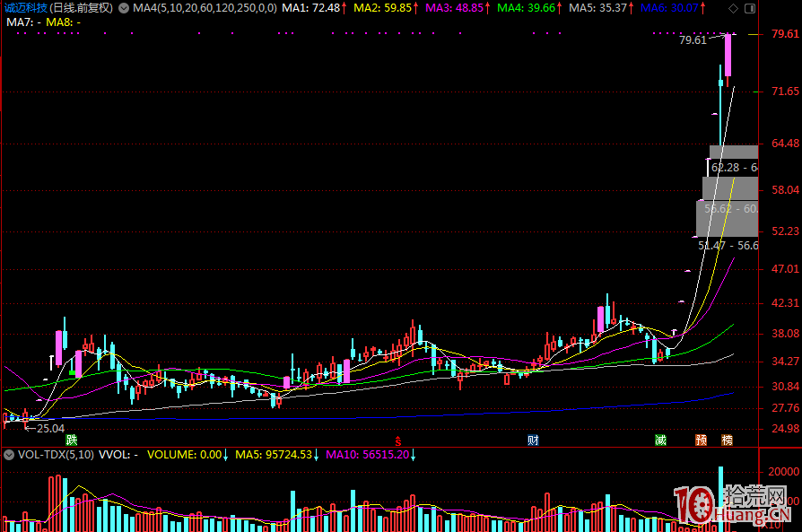Viewport: 802px width, 532px height.
Task: Click the 47.01 price axis label
Action: [785, 269]
